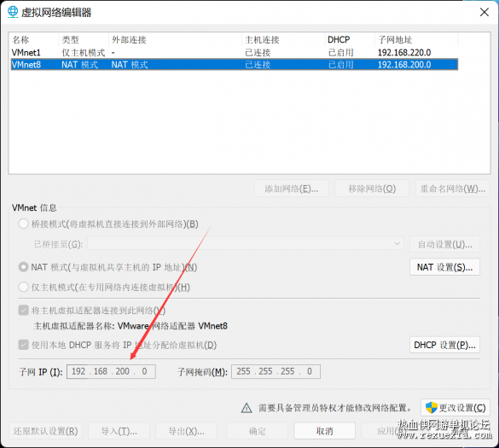This screenshot has height=448, width=499.
Task: Toggle the 将主机虚拟适配器连接到此网络 checkbox
Action: pyautogui.click(x=24, y=310)
